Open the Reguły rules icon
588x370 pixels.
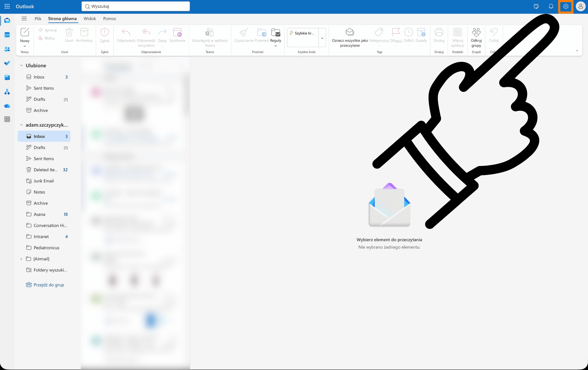(x=275, y=32)
